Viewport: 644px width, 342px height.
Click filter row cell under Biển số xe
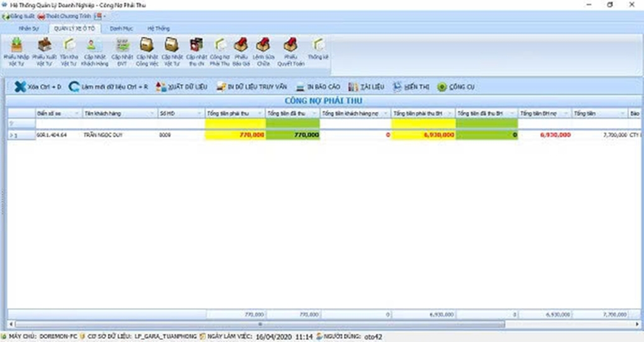[x=58, y=123]
